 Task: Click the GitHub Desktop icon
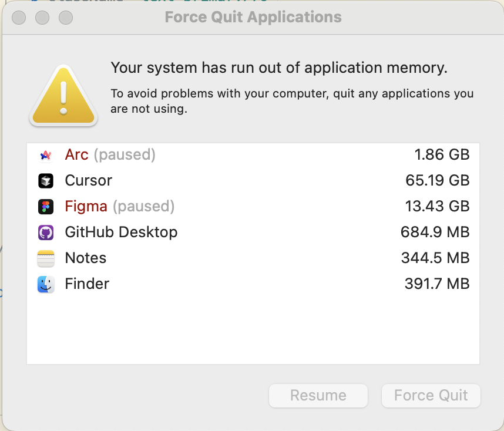click(46, 233)
